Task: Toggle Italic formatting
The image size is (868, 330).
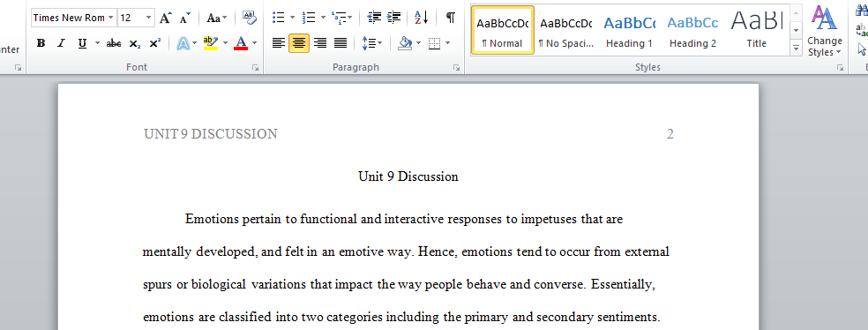Action: pyautogui.click(x=62, y=43)
